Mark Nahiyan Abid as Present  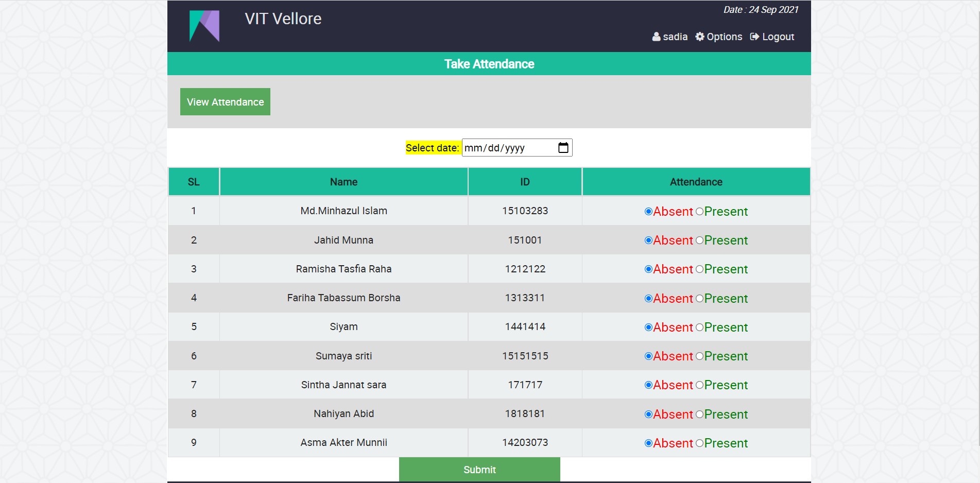699,415
